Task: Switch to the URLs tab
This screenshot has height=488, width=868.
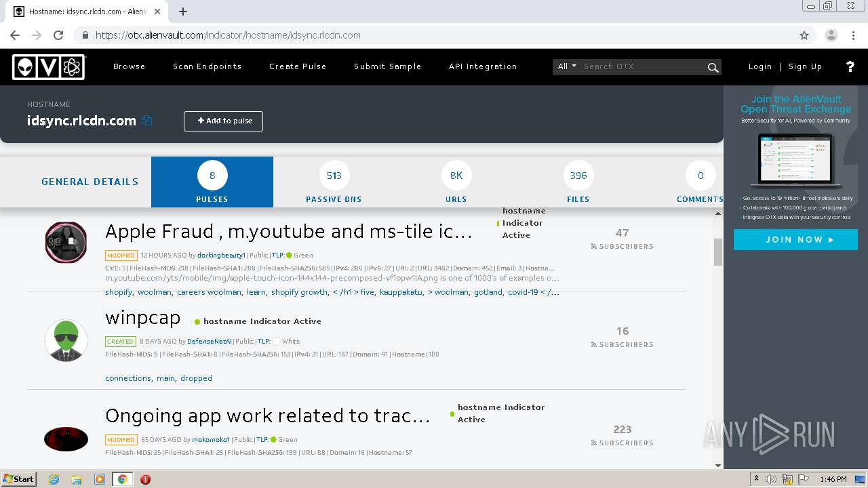Action: tap(456, 182)
